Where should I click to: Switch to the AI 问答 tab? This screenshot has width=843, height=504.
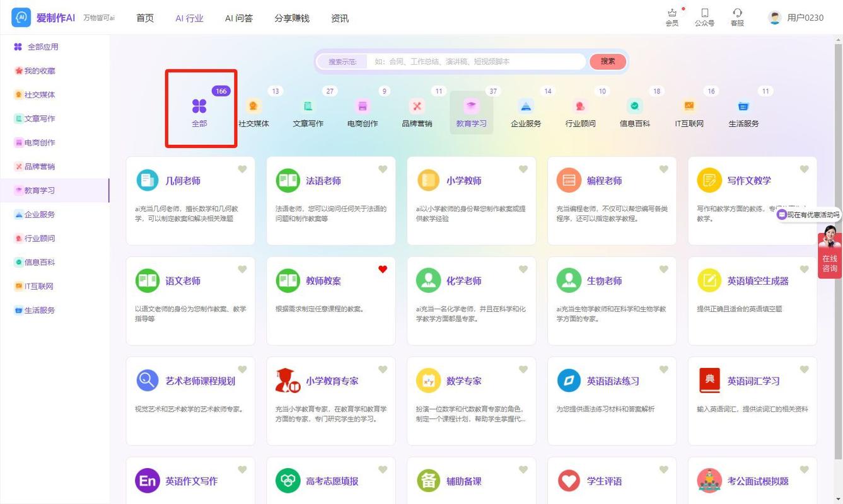click(238, 18)
